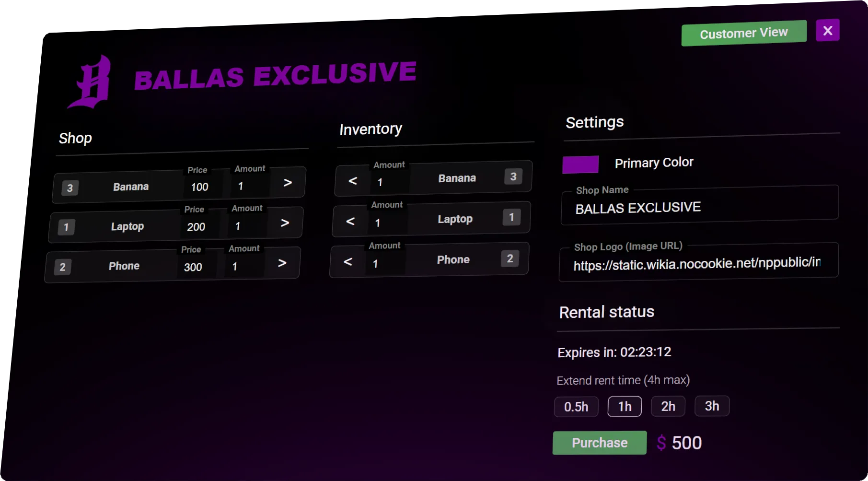Select the 0.5h rent extension option
Image resolution: width=868 pixels, height=481 pixels.
coord(576,407)
